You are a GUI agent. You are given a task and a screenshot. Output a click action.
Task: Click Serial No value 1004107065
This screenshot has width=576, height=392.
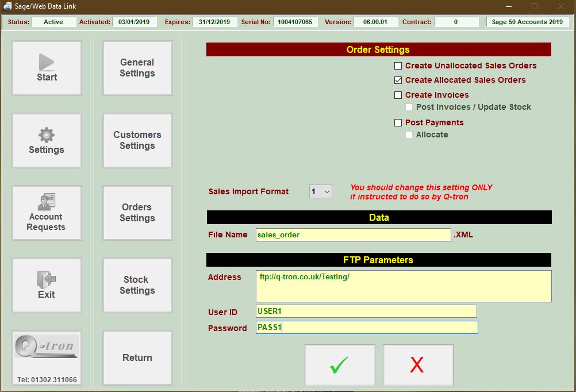pyautogui.click(x=295, y=22)
